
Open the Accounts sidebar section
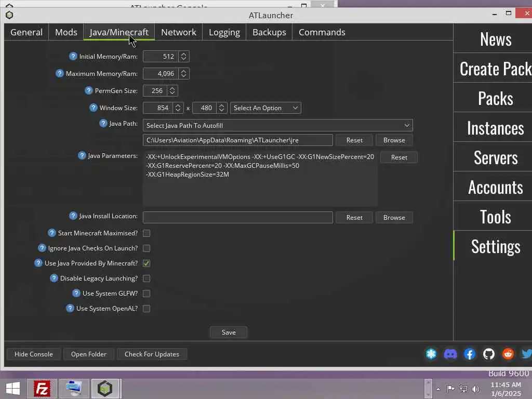pyautogui.click(x=495, y=187)
